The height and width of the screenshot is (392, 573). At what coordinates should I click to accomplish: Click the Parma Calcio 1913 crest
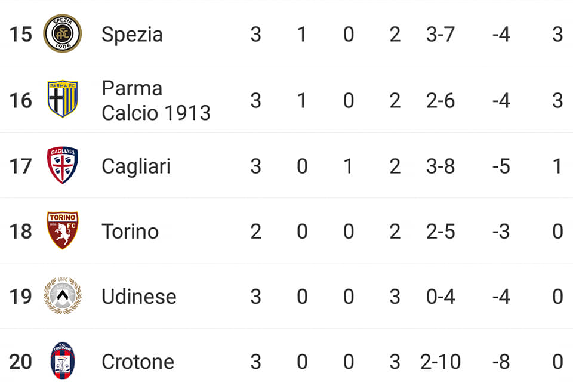pos(63,98)
